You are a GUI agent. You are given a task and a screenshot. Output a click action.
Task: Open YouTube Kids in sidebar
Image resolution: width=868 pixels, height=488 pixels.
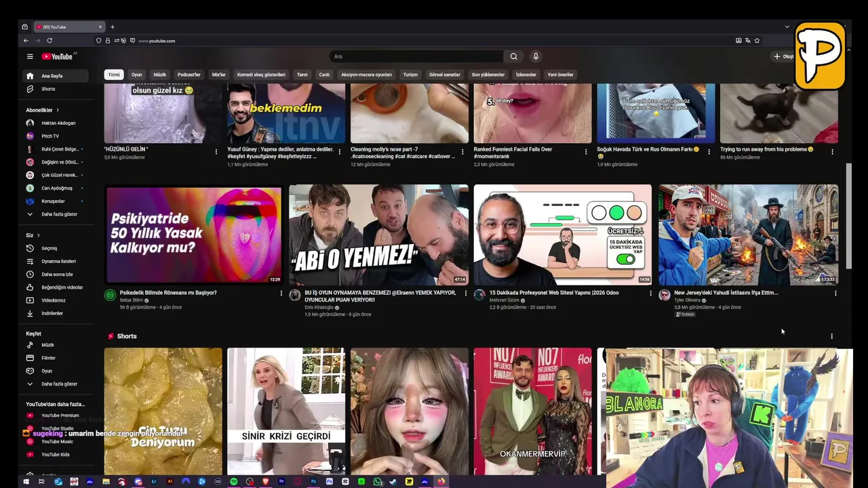click(56, 454)
